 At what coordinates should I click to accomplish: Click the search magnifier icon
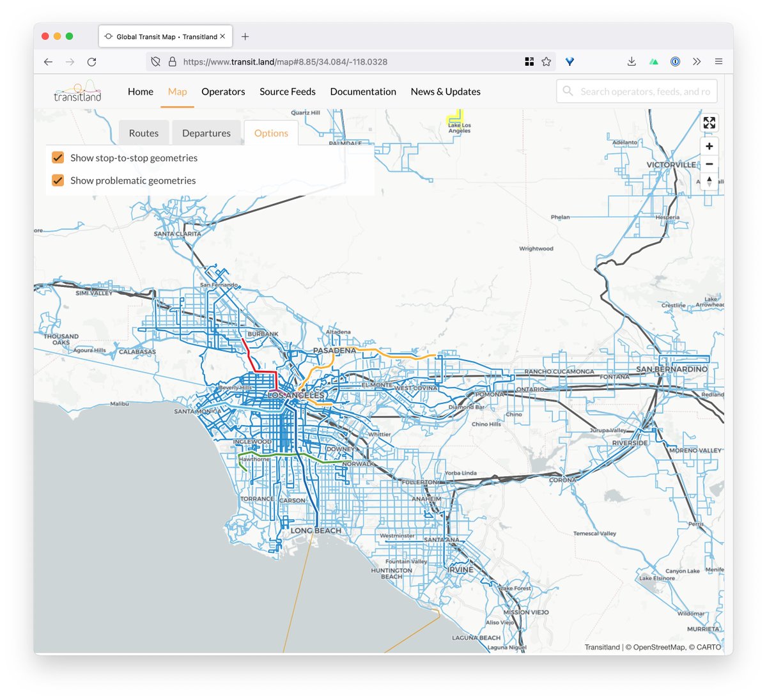568,91
